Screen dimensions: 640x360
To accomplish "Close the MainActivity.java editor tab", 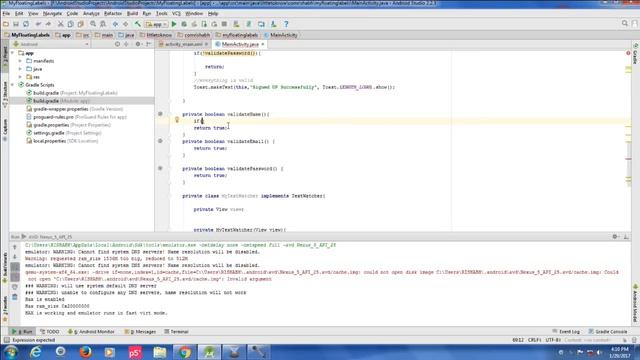I will [263, 44].
